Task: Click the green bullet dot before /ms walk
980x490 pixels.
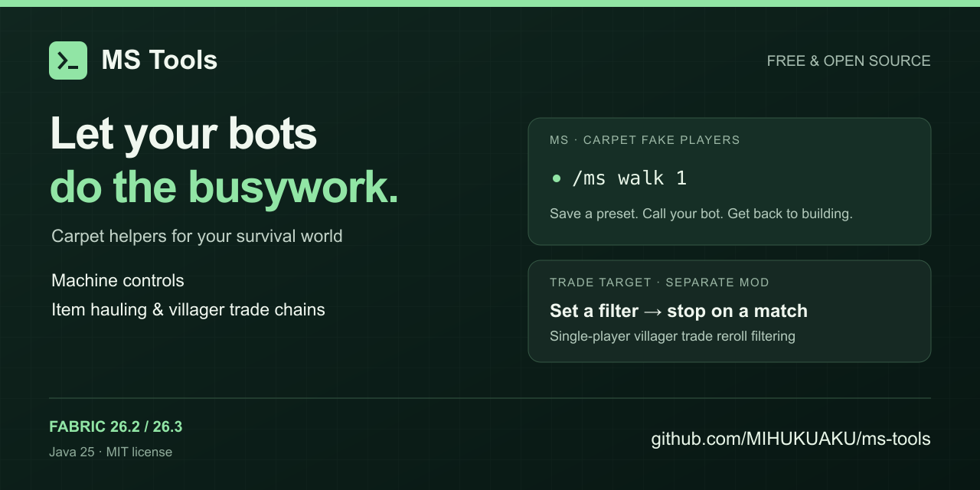Action: point(557,178)
